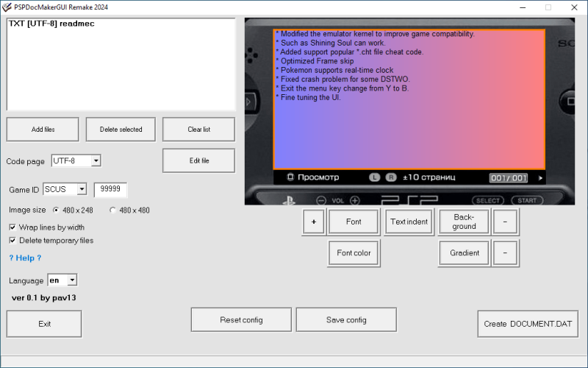
Task: Close the PSPDocMakerGUI window
Action: [574, 7]
